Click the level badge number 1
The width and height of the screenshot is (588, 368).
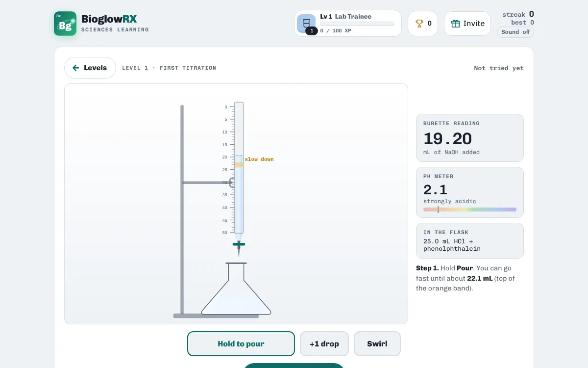[x=312, y=31]
